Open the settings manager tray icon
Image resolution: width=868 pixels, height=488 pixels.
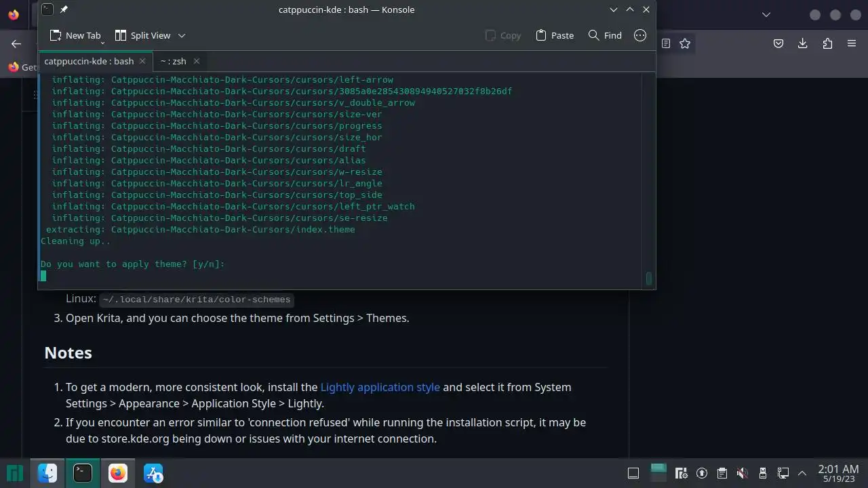(682, 473)
